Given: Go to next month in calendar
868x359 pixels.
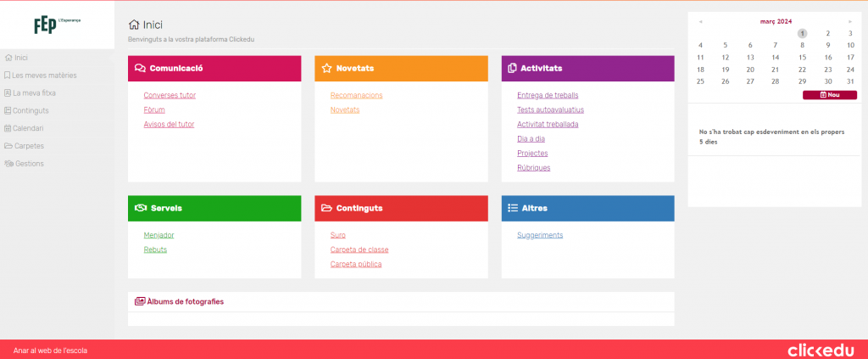Looking at the screenshot, I should click(x=849, y=21).
